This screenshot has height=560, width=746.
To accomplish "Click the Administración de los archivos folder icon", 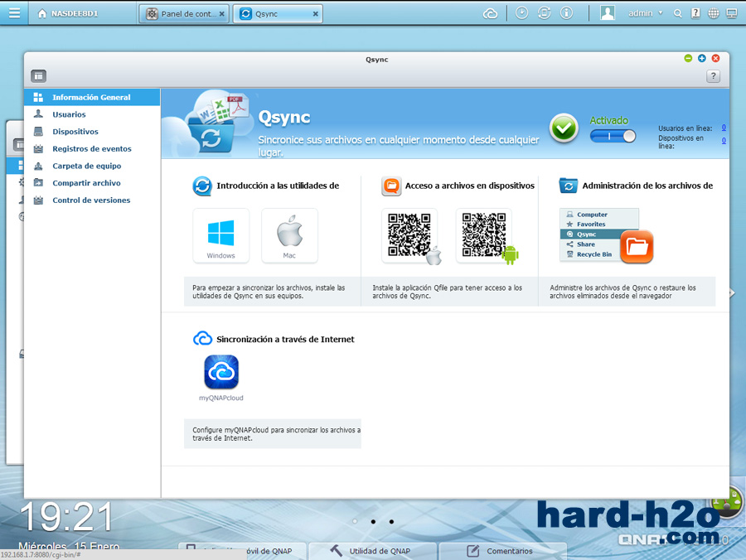I will (568, 186).
